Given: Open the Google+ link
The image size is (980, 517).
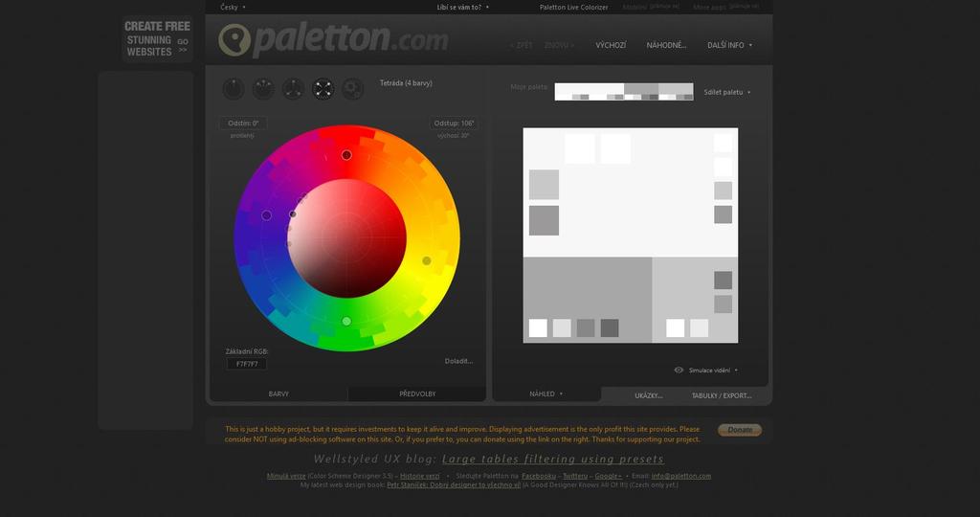Looking at the screenshot, I should pyautogui.click(x=608, y=476).
